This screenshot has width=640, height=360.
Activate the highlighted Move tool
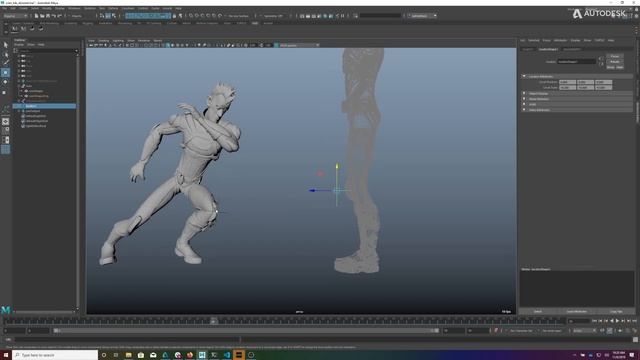pyautogui.click(x=5, y=72)
